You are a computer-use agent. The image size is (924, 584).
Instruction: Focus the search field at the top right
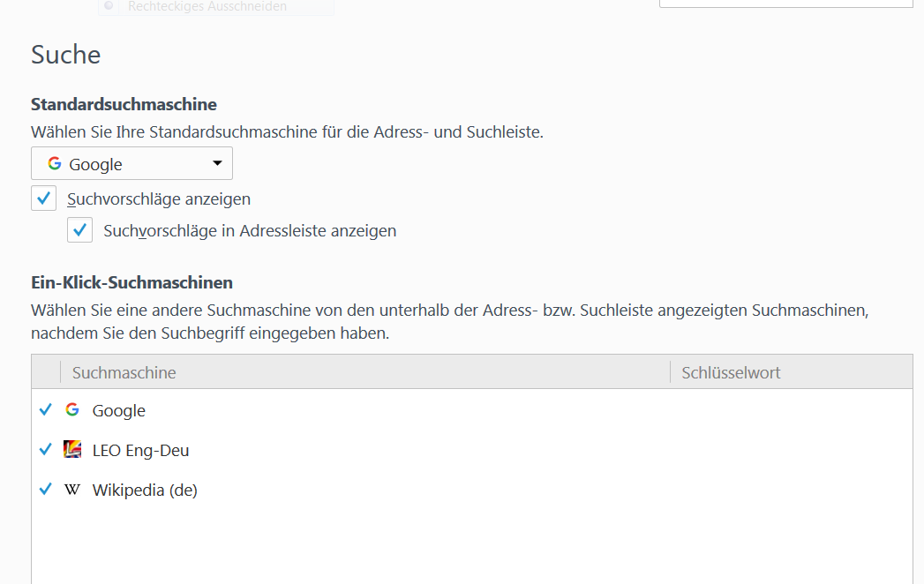click(785, 4)
